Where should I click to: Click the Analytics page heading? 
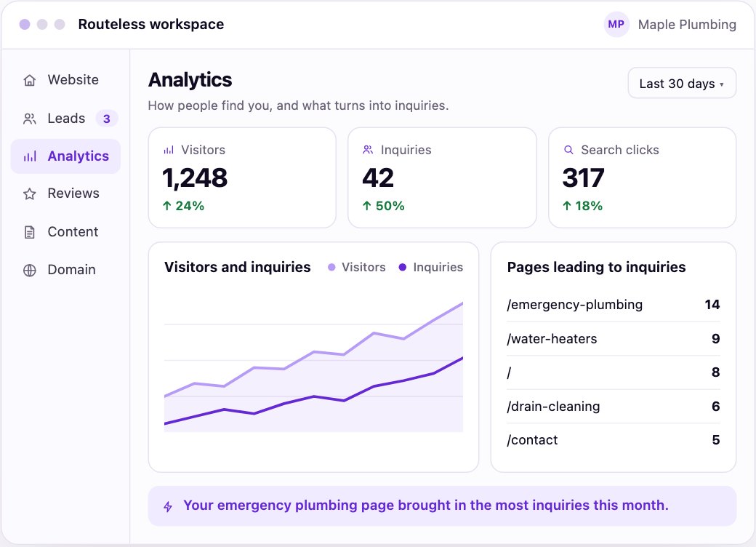190,80
